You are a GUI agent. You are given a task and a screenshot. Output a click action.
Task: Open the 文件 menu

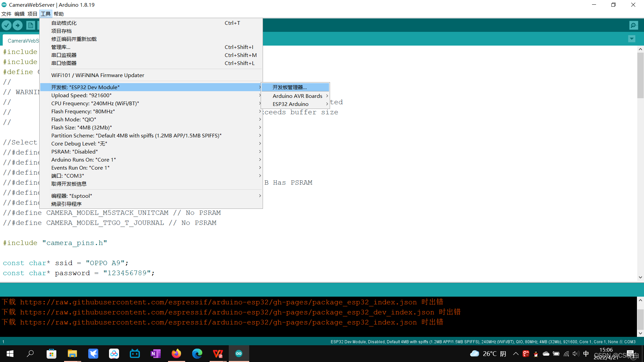pyautogui.click(x=6, y=14)
